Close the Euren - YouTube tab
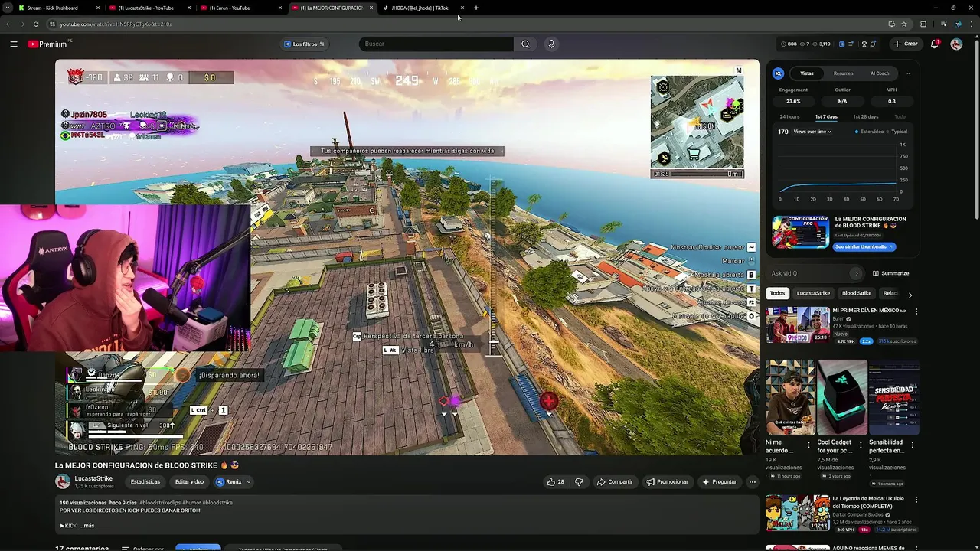980x551 pixels. pyautogui.click(x=279, y=8)
